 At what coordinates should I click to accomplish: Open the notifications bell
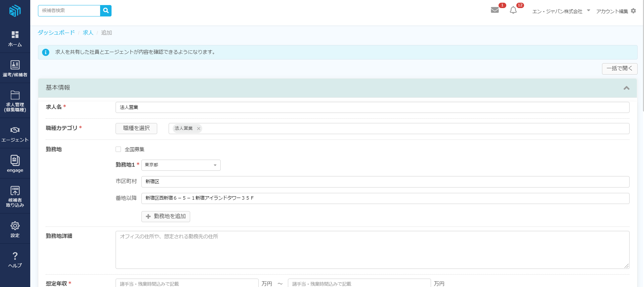(513, 10)
